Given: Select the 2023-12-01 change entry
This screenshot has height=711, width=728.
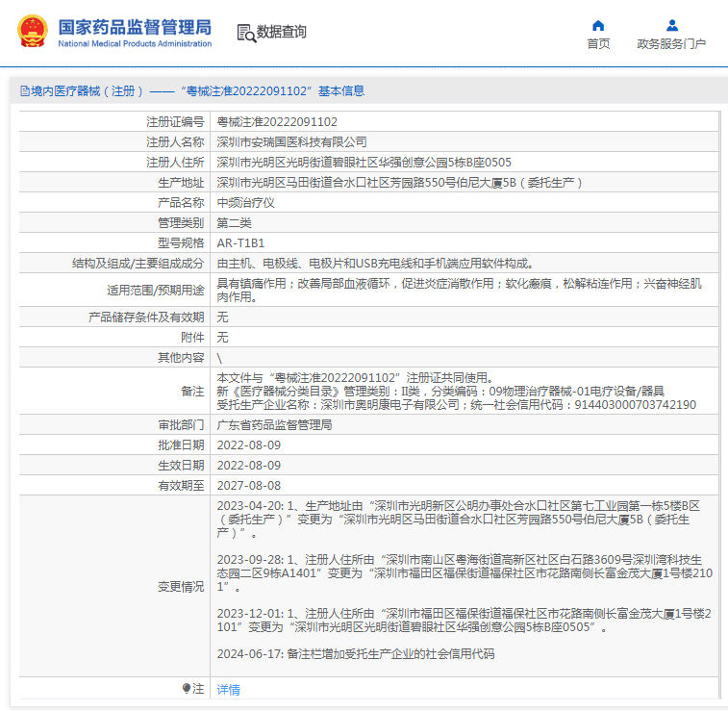Looking at the screenshot, I should coord(464,621).
